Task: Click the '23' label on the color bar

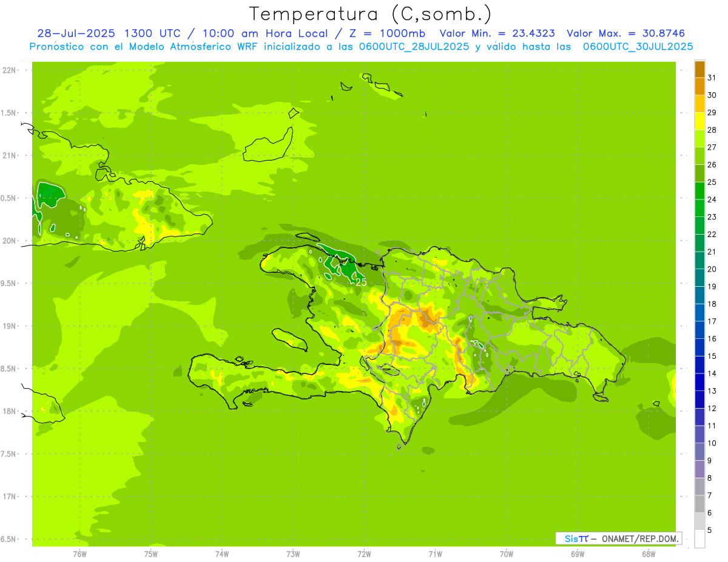Action: point(712,217)
